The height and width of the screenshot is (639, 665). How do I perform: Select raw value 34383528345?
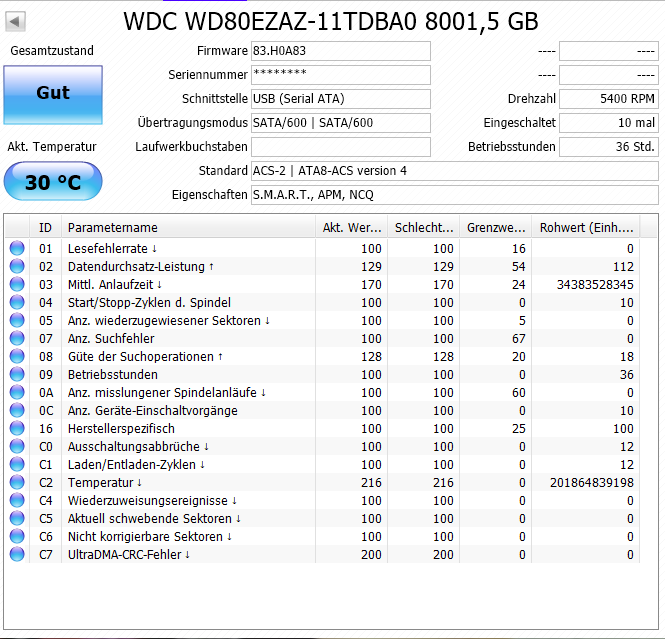click(x=595, y=285)
